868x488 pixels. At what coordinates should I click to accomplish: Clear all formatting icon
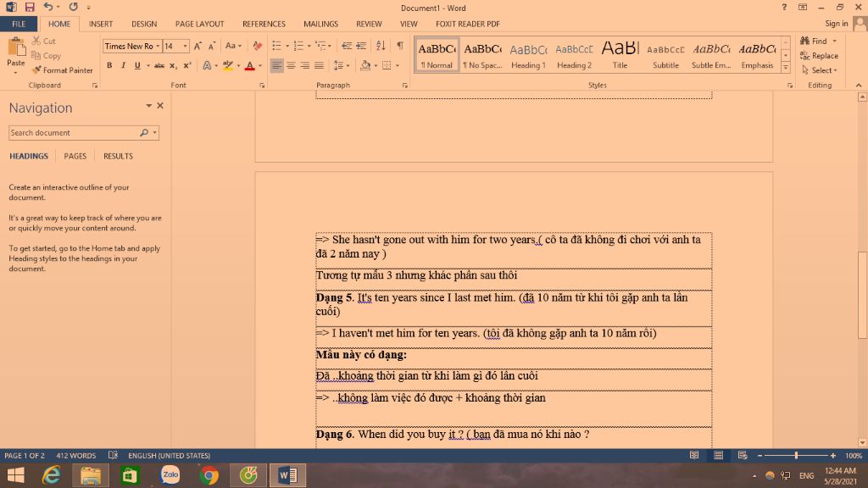[258, 46]
